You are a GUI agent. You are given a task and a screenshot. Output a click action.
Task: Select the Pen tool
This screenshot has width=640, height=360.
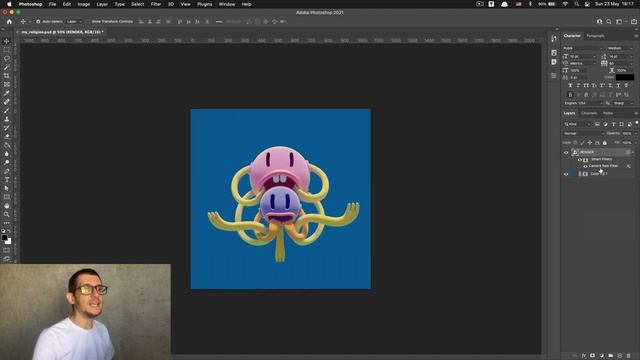7,171
